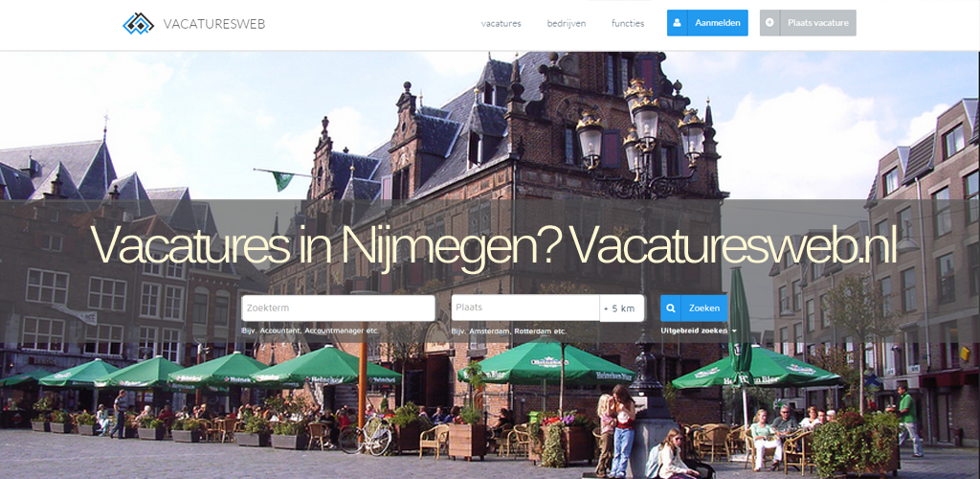Screen dimensions: 980x479
Task: Open the + 5 km radius dropdown
Action: 622,308
